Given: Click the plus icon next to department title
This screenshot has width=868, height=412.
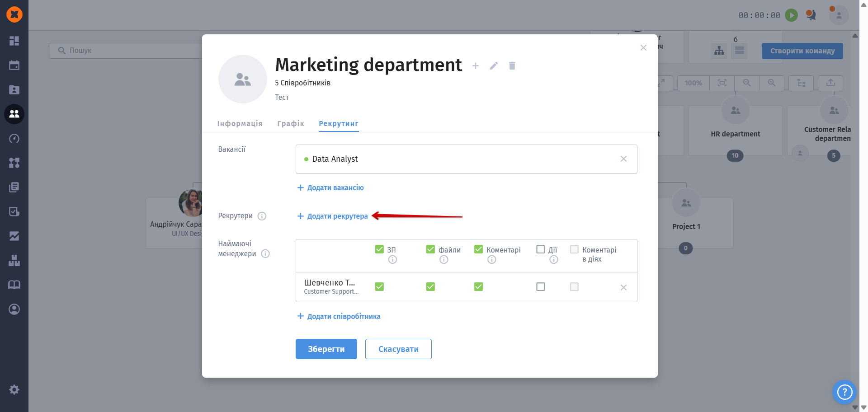Looking at the screenshot, I should click(476, 66).
